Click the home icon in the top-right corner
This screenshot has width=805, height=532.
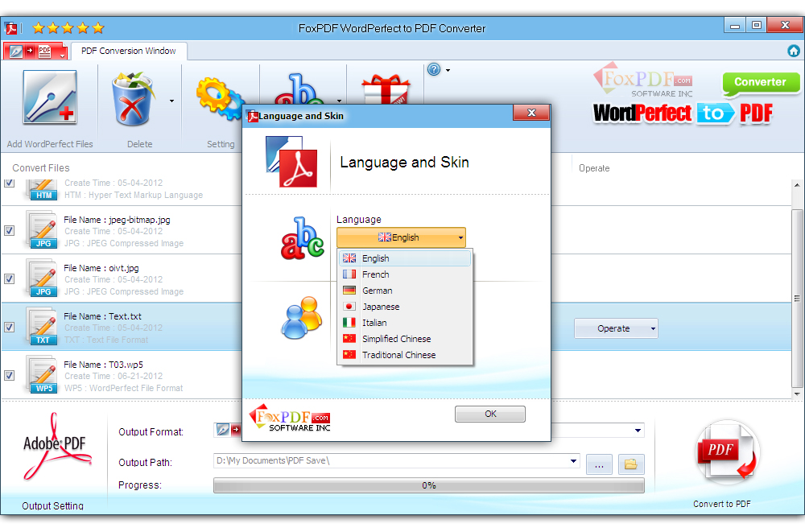click(x=794, y=51)
